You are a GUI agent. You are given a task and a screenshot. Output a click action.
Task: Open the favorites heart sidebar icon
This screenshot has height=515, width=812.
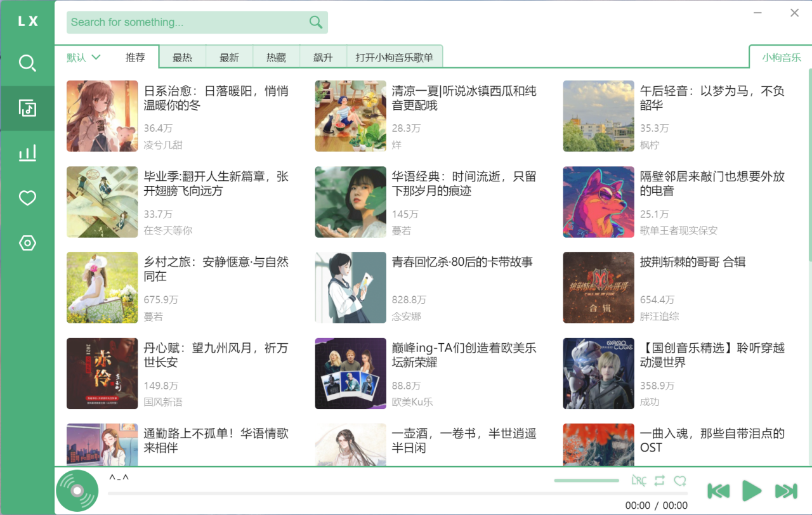27,198
